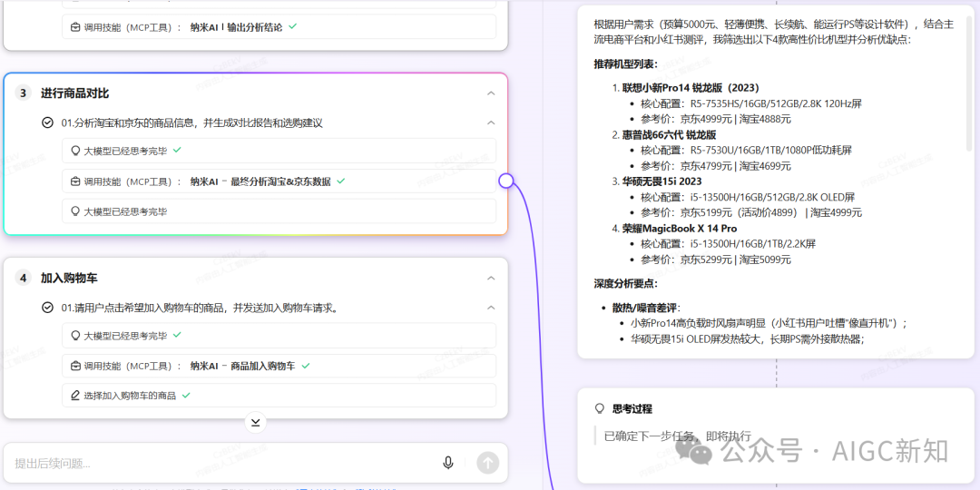Screen dimensions: 980x490
Task: Click price line 京东5299元 | 淘宝5099元
Action: click(x=736, y=260)
